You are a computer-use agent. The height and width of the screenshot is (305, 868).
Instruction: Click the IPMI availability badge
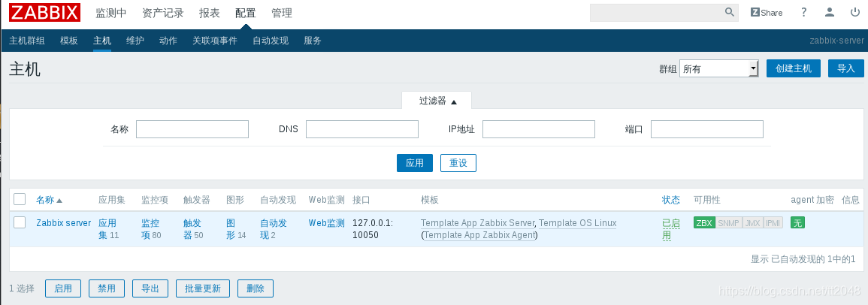pyautogui.click(x=773, y=223)
